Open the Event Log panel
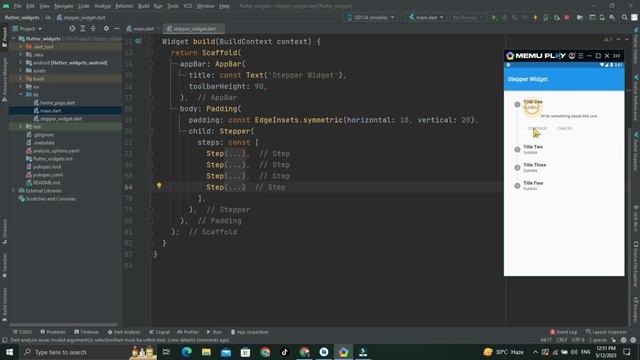Screen dimensions: 640x360 click(563, 332)
